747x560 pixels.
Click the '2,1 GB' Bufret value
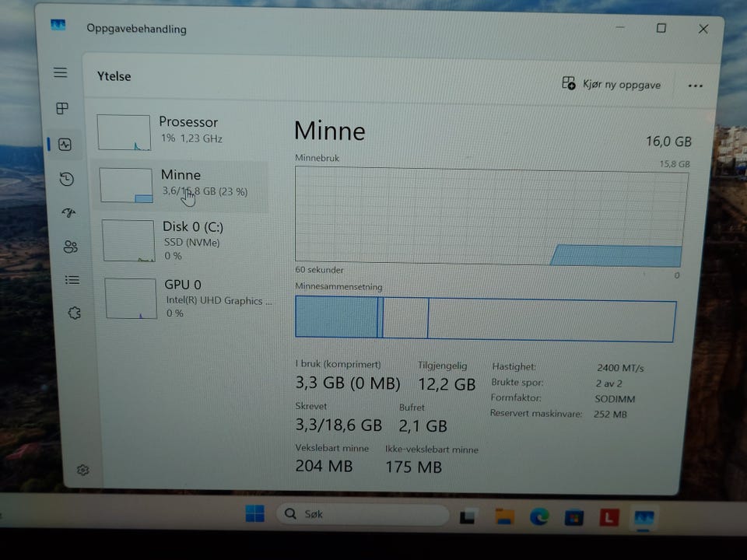[423, 425]
